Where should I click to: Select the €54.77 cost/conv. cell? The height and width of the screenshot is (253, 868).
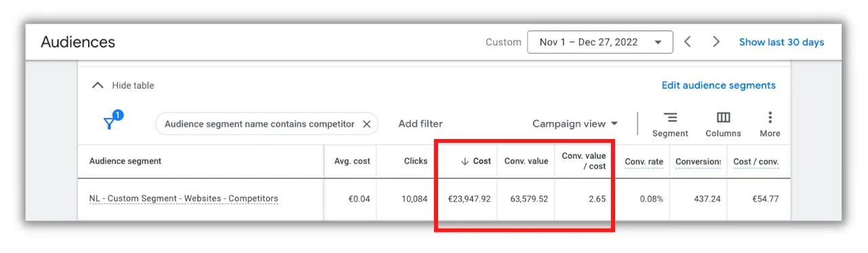(765, 199)
